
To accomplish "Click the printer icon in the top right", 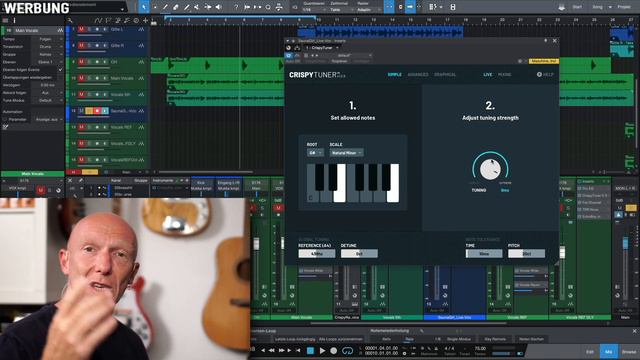I will pyautogui.click(x=562, y=7).
